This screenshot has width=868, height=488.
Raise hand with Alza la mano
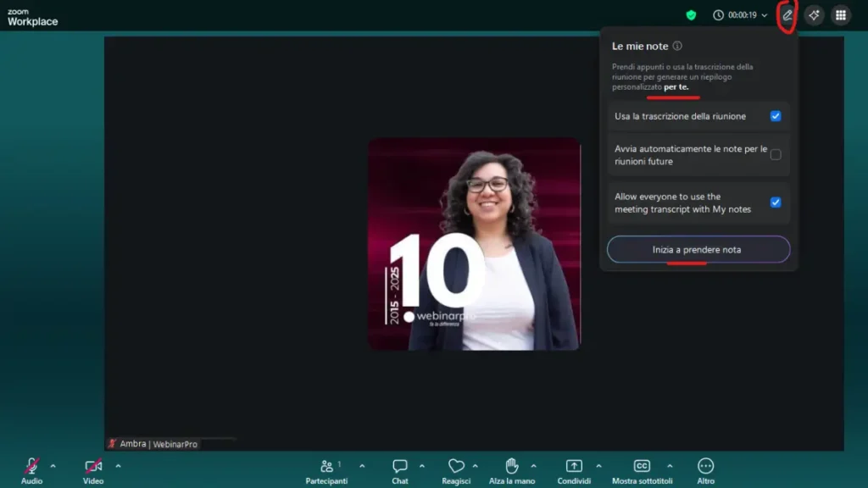(x=512, y=466)
